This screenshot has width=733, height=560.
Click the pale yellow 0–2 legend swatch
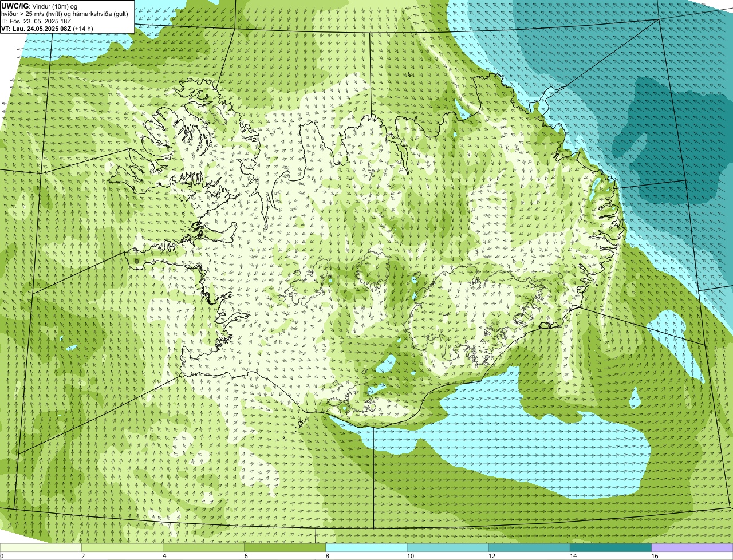click(x=41, y=548)
